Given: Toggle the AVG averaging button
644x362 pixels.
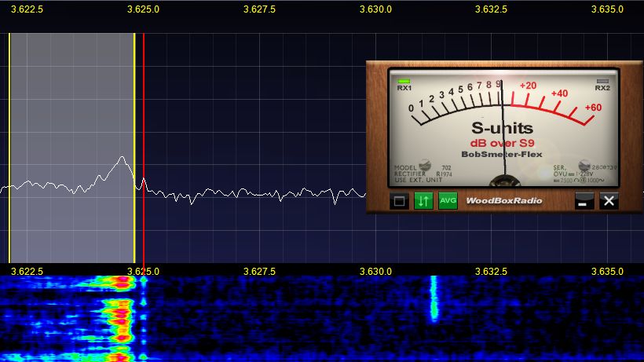Looking at the screenshot, I should [x=448, y=200].
